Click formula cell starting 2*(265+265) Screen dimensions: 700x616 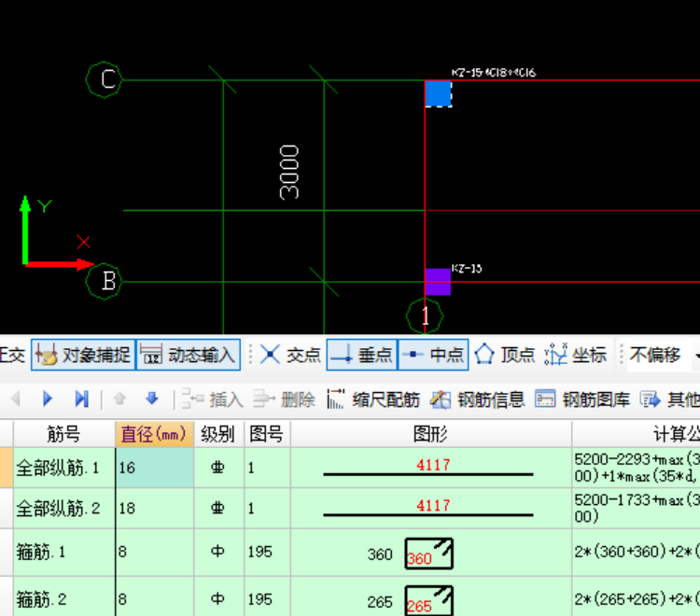coord(637,598)
